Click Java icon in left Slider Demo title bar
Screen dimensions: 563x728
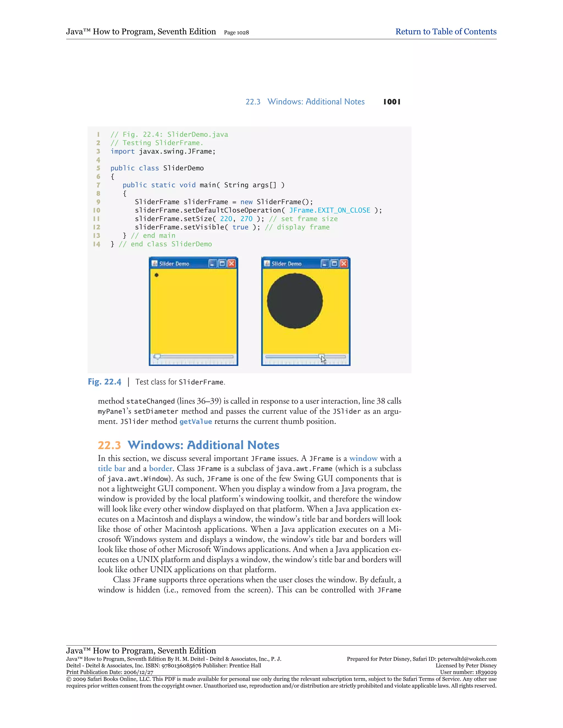[154, 264]
